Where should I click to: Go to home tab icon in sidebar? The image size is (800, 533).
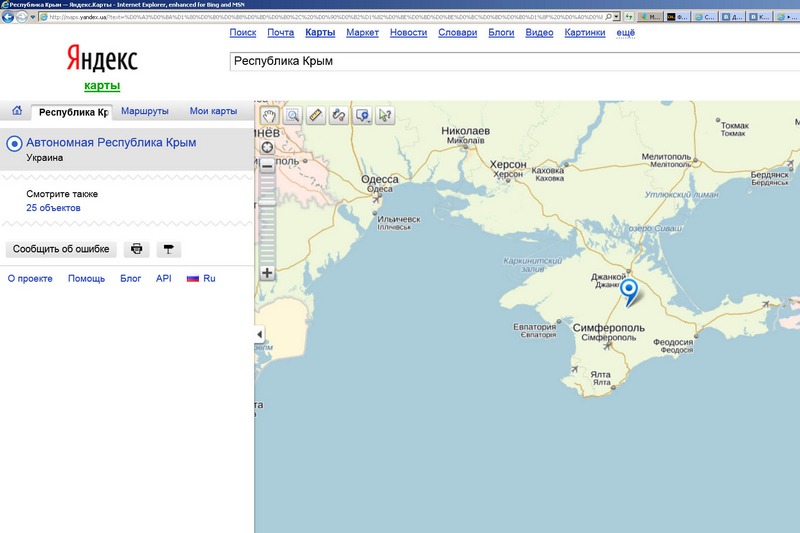tap(17, 111)
